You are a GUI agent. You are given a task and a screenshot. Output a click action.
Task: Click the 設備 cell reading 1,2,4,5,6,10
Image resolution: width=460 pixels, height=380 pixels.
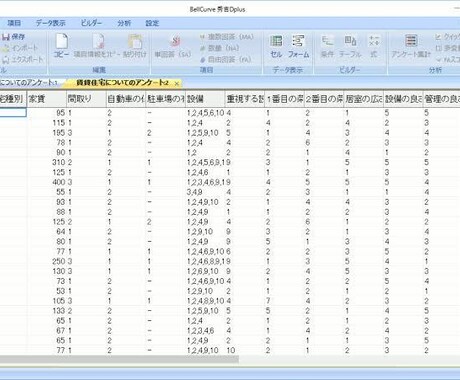pyautogui.click(x=205, y=113)
